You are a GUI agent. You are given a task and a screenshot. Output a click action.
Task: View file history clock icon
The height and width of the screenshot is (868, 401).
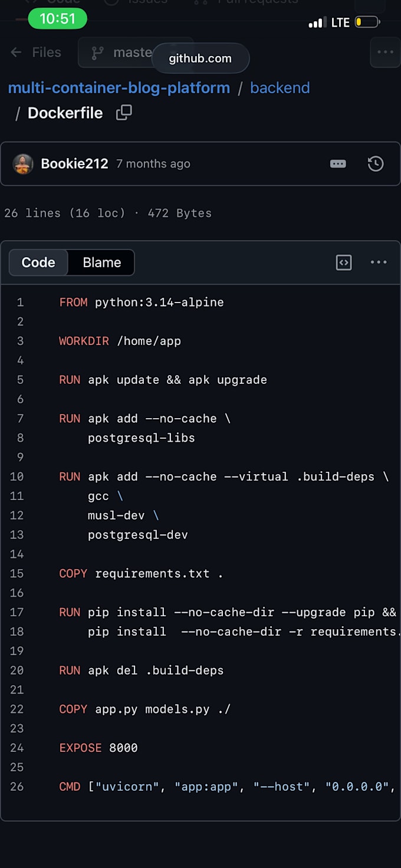[376, 164]
